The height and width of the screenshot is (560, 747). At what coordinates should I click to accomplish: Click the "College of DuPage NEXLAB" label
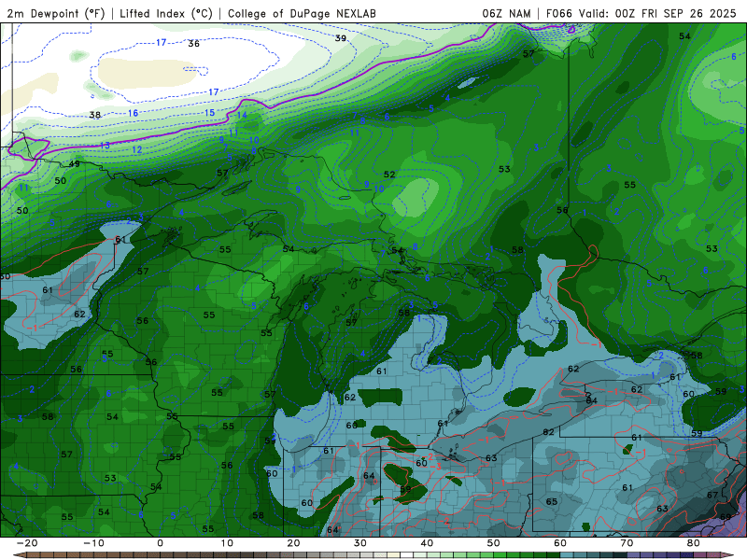(x=302, y=13)
